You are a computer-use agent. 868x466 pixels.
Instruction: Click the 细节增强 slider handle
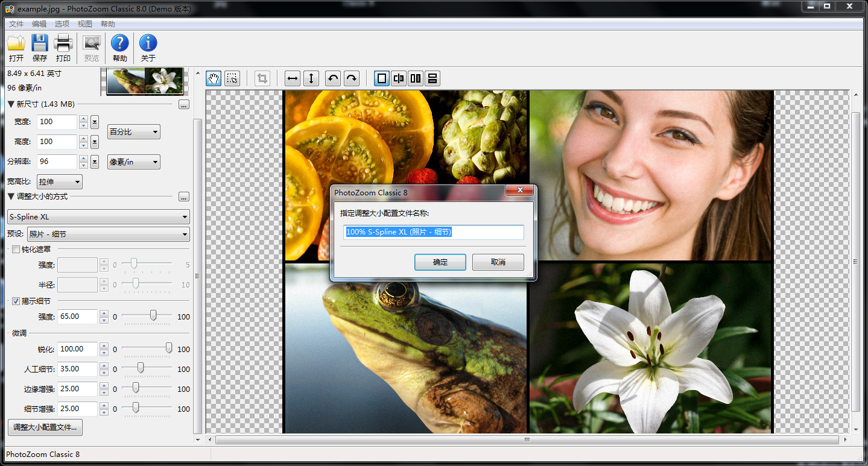coord(136,408)
